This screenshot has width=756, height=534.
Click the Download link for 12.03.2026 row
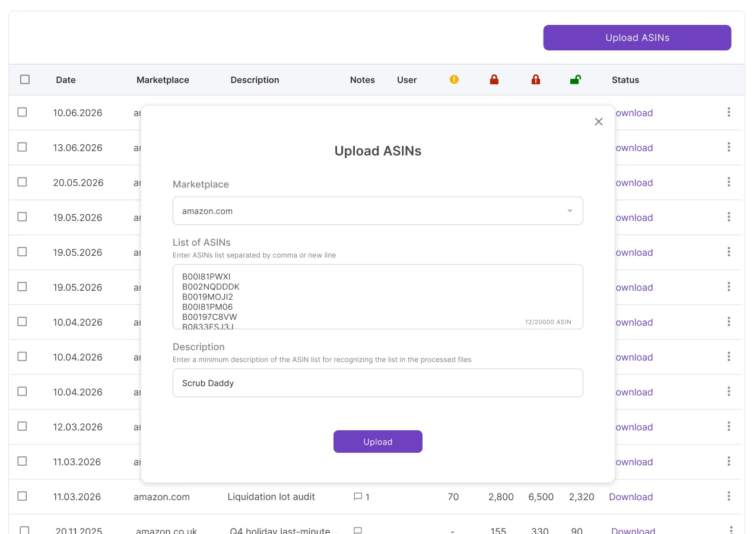pos(634,427)
